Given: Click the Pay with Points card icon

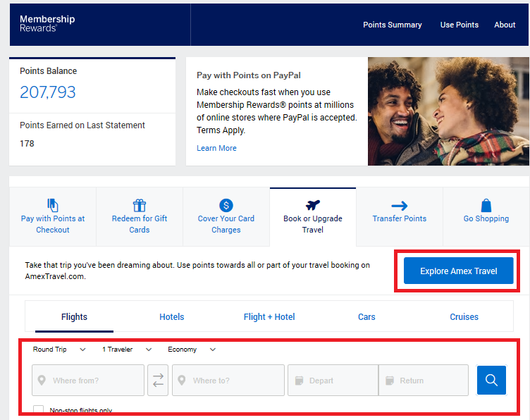Looking at the screenshot, I should [52, 205].
